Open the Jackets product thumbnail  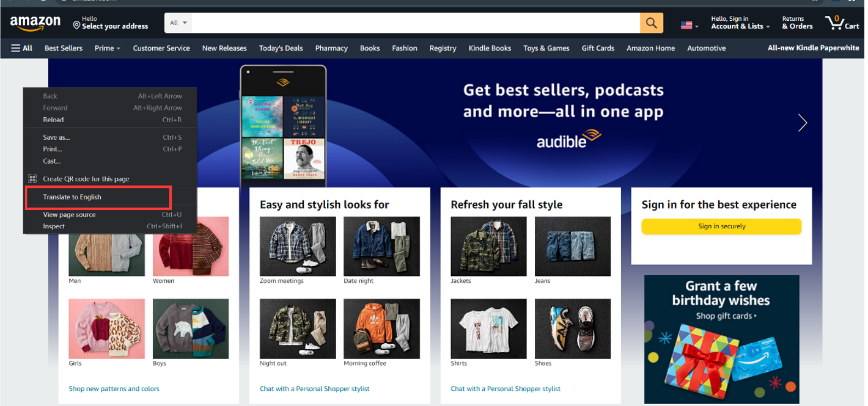[488, 246]
